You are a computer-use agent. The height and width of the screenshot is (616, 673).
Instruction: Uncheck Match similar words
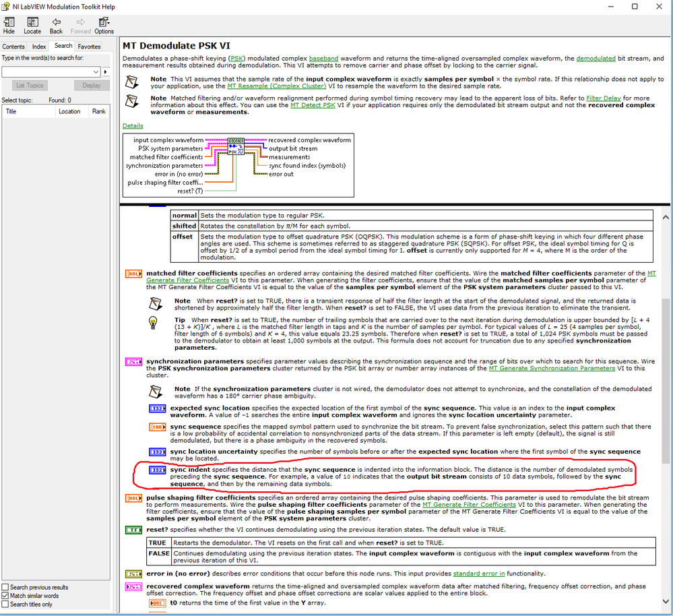pyautogui.click(x=5, y=596)
